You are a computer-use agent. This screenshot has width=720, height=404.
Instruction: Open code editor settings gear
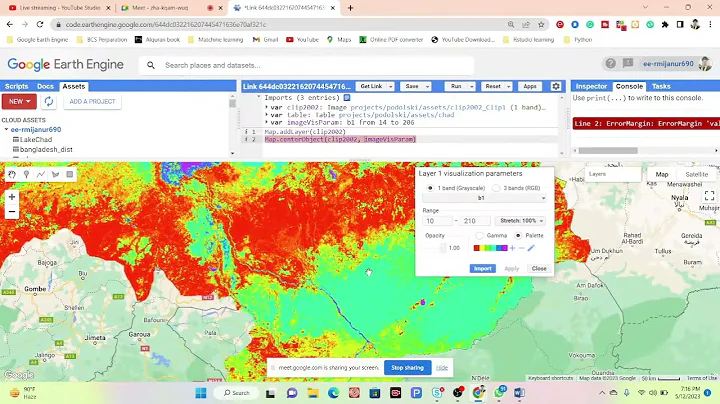pos(556,86)
